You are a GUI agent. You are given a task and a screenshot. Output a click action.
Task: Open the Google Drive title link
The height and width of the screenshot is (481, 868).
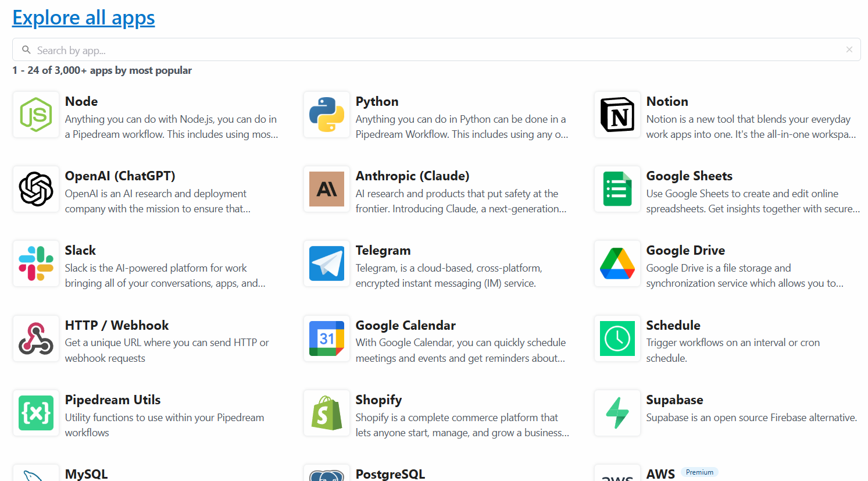pos(685,250)
